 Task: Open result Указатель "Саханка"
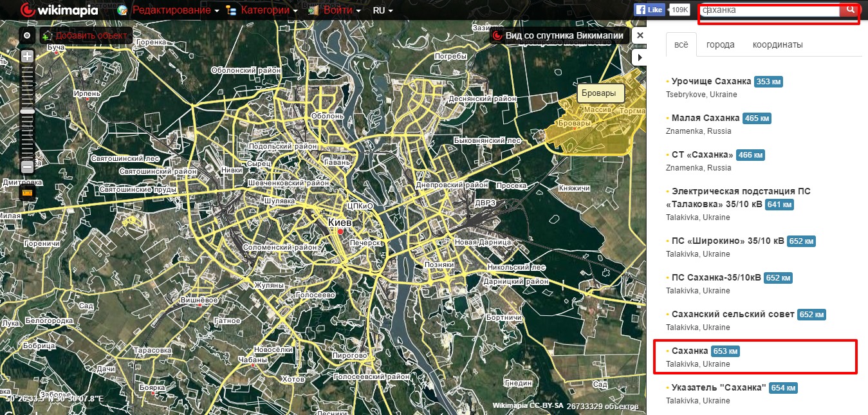point(719,388)
